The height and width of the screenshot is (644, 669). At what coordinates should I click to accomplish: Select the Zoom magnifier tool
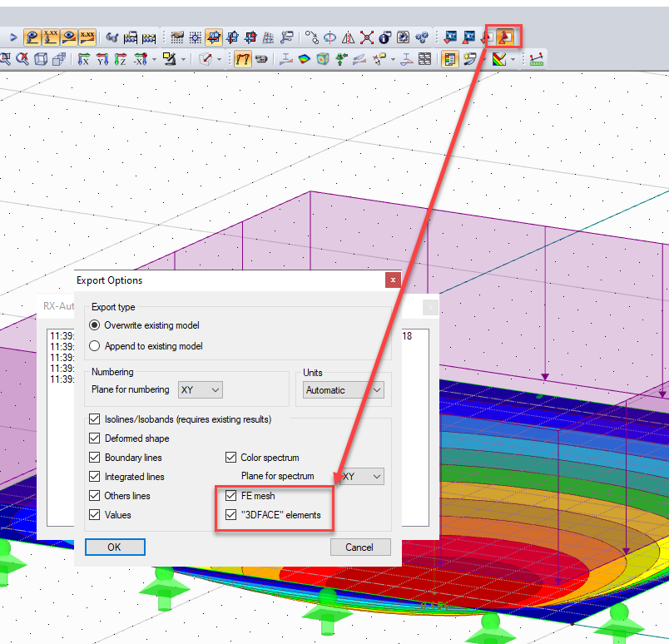click(7, 58)
